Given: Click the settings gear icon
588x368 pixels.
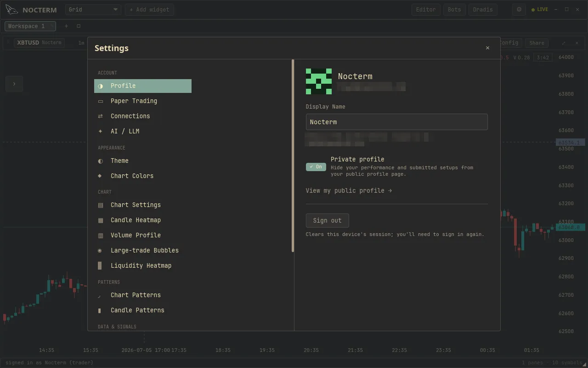Looking at the screenshot, I should (x=519, y=10).
